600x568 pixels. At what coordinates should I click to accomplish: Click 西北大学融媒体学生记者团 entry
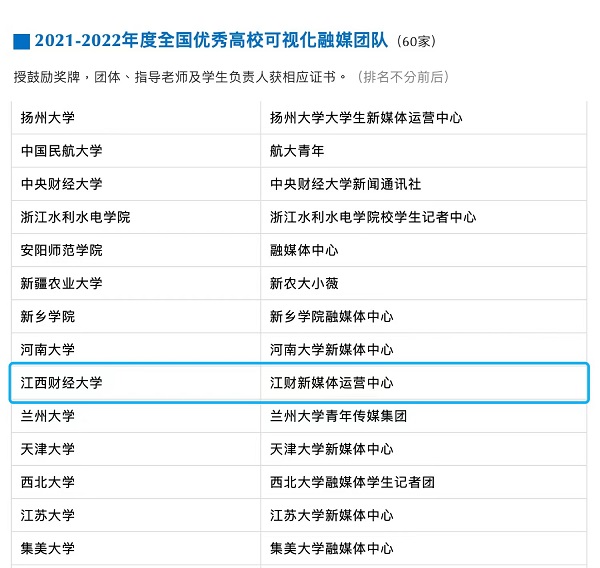[x=353, y=482]
